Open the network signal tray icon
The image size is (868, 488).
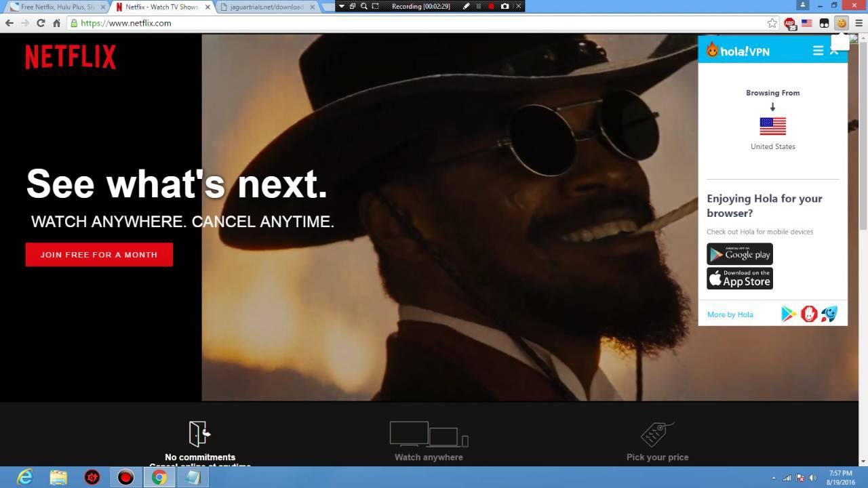click(787, 477)
